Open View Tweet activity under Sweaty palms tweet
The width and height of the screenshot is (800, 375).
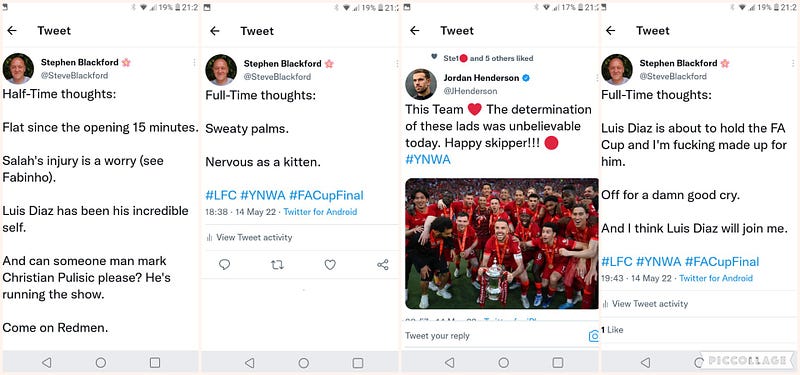249,237
